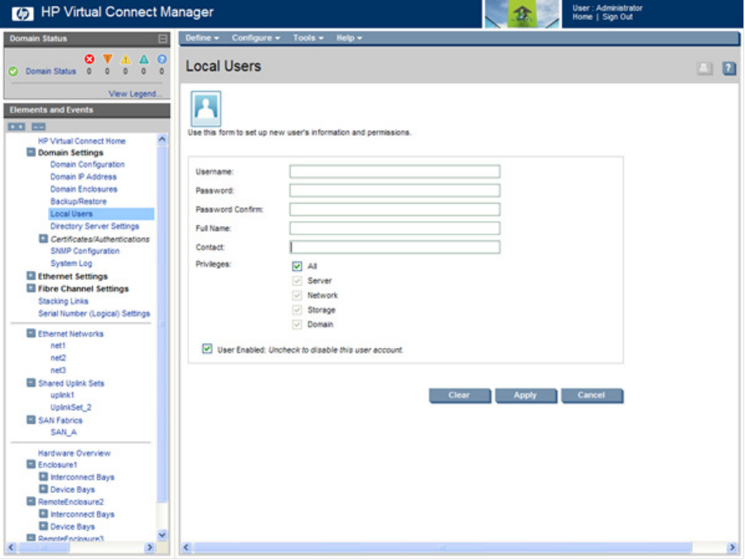
Task: Click the blue unknown status icon
Action: (x=162, y=59)
